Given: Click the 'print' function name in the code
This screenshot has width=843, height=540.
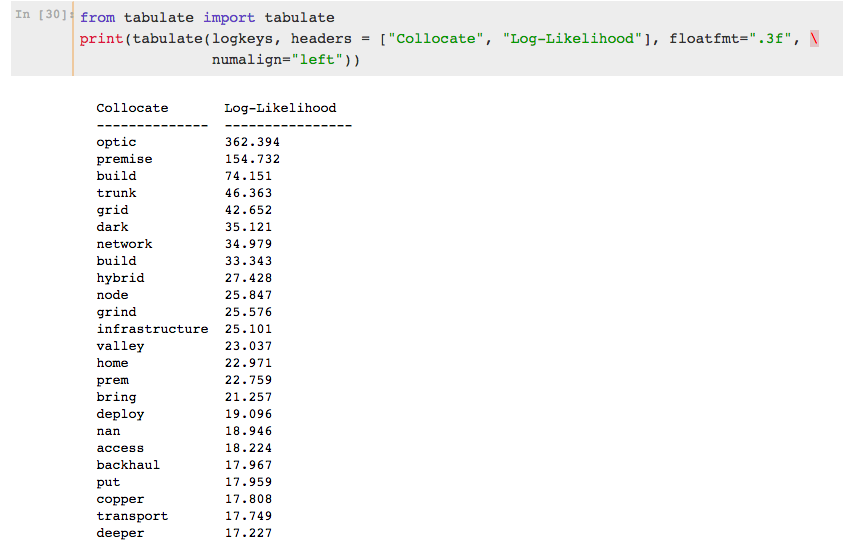Looking at the screenshot, I should tap(102, 39).
